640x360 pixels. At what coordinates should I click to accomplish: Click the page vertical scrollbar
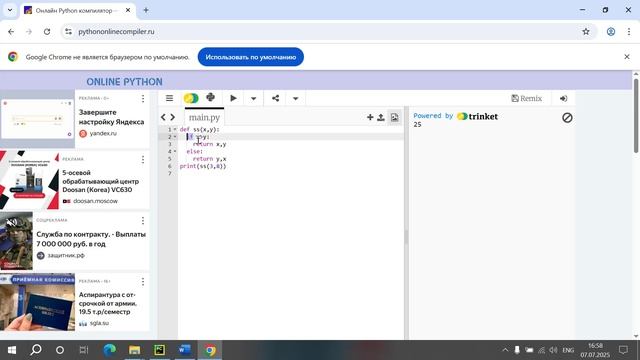click(636, 116)
